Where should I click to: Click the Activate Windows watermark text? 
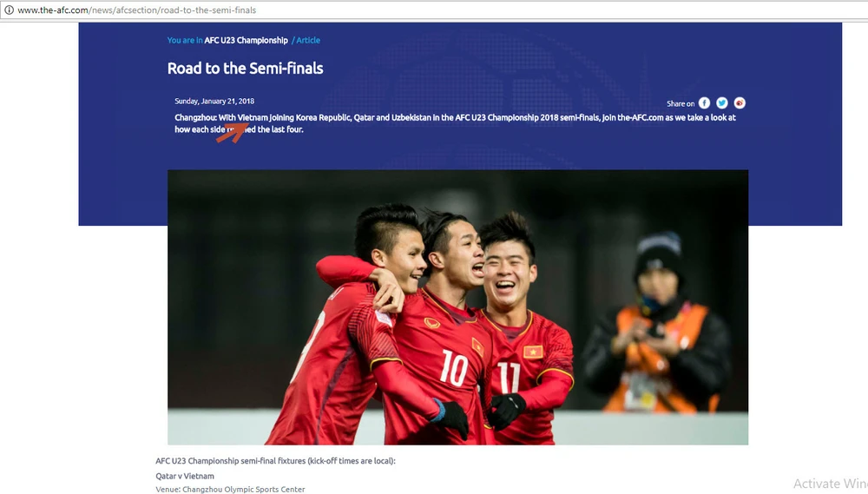tap(831, 484)
